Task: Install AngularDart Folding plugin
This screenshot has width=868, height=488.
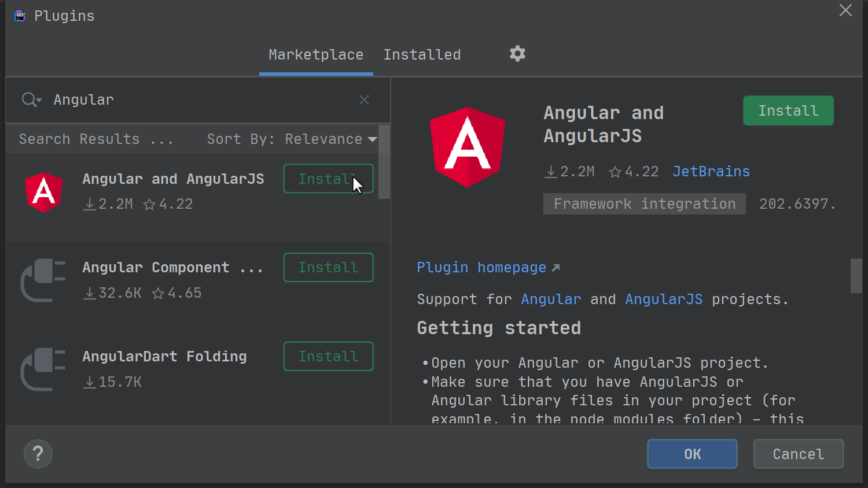Action: click(x=328, y=357)
